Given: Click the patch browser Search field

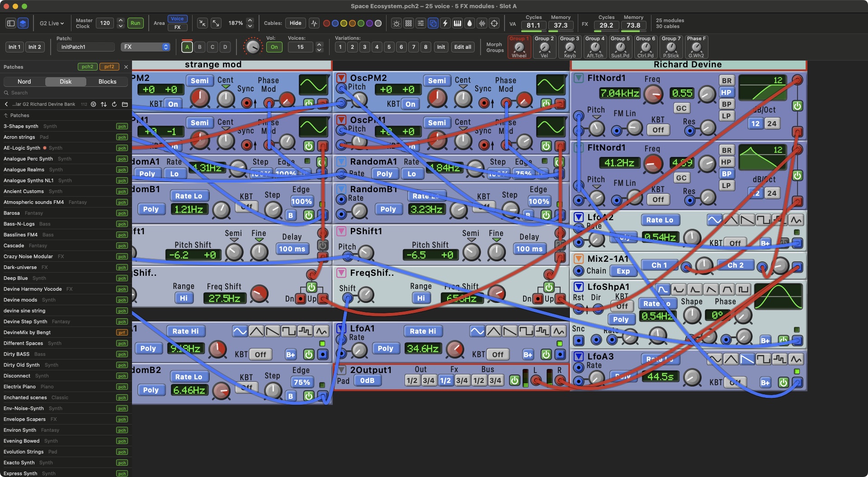Looking at the screenshot, I should [x=66, y=93].
